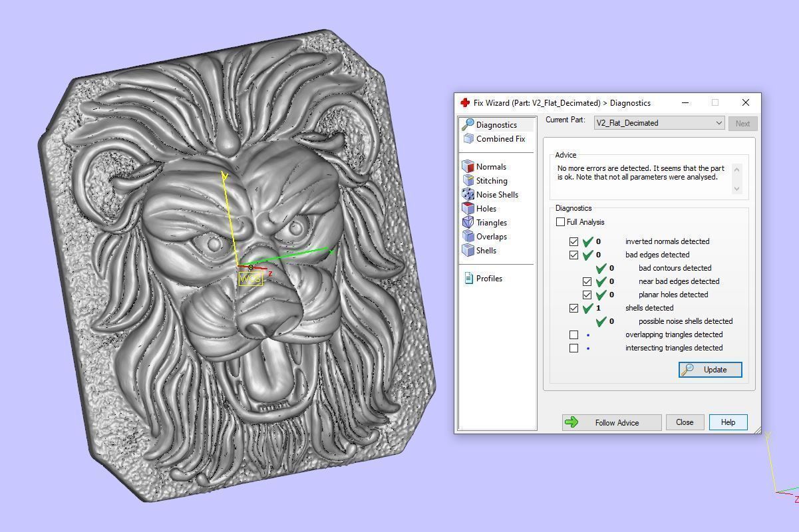The height and width of the screenshot is (532, 799).
Task: Click 'inverted normals detected' text
Action: point(667,241)
